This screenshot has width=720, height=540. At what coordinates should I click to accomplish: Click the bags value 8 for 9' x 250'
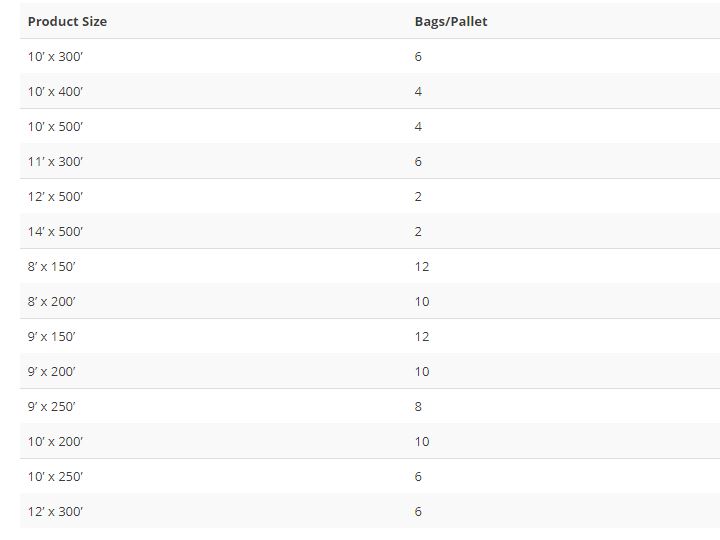(x=418, y=406)
